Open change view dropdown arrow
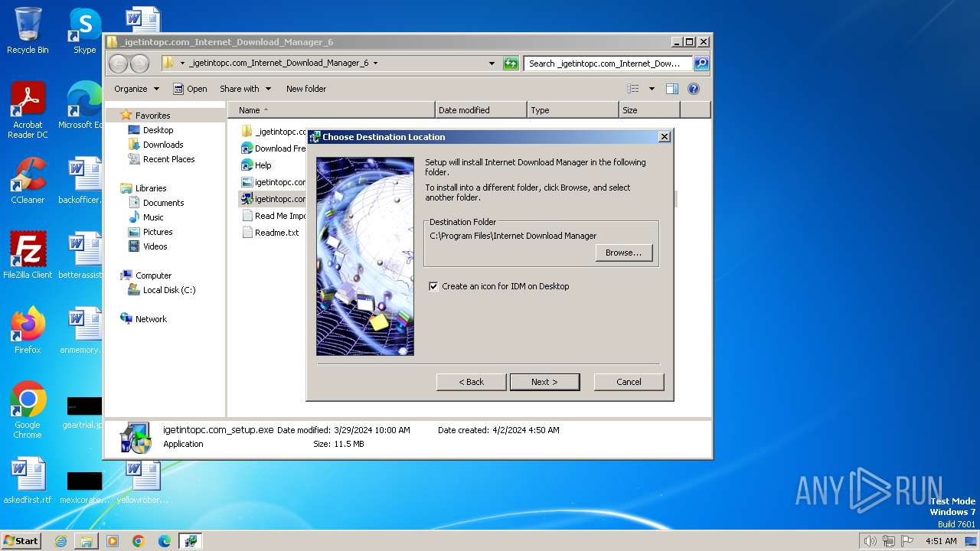Viewport: 980px width, 551px height. tap(652, 89)
